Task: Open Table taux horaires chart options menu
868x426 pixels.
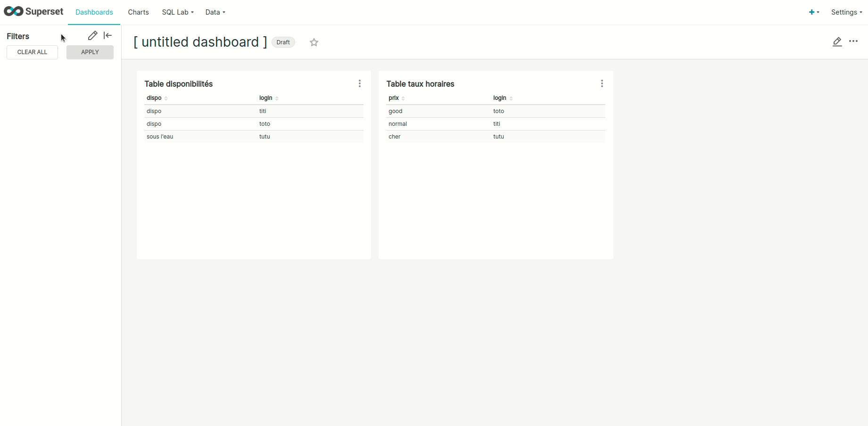Action: [602, 83]
